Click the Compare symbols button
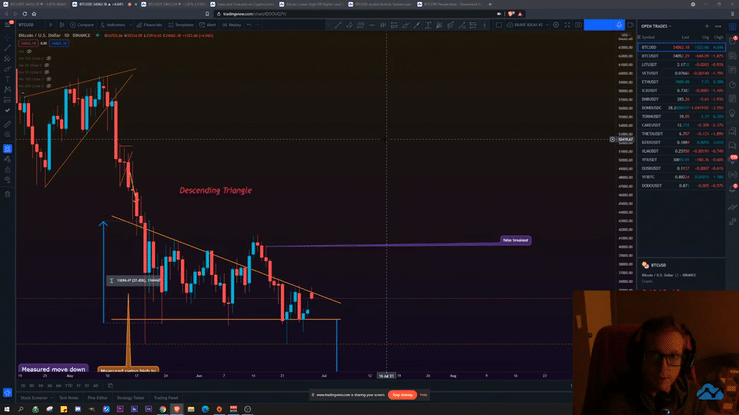The image size is (739, 415). coord(84,24)
